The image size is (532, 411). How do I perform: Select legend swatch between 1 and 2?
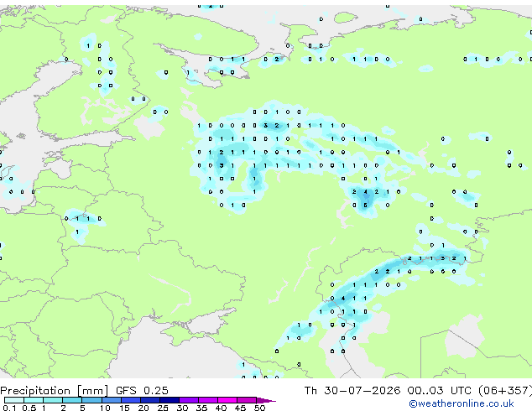coord(53,400)
